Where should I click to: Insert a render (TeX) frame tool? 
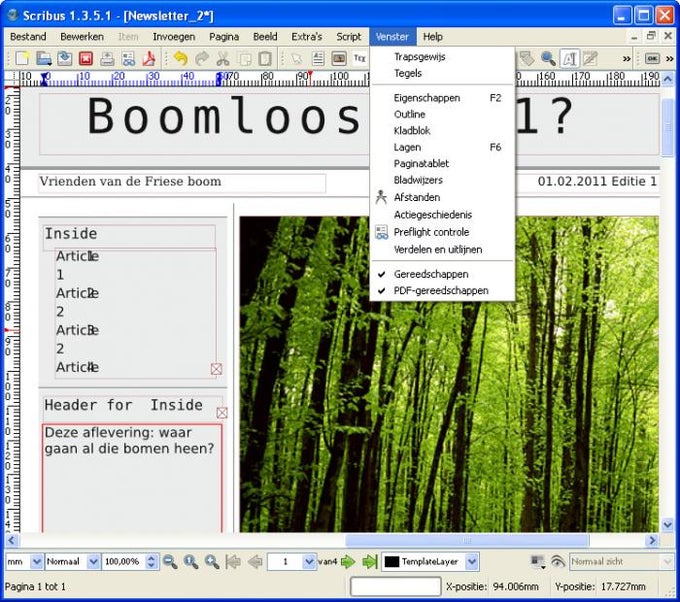click(x=360, y=58)
